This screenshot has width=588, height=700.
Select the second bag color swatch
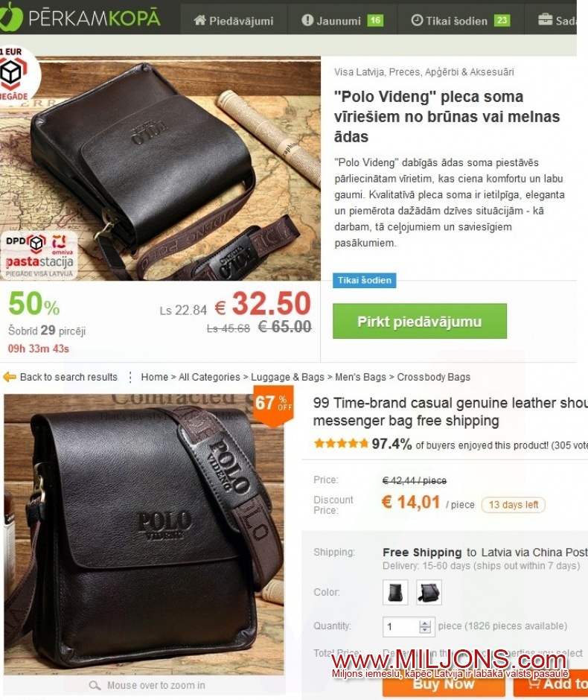pyautogui.click(x=429, y=593)
